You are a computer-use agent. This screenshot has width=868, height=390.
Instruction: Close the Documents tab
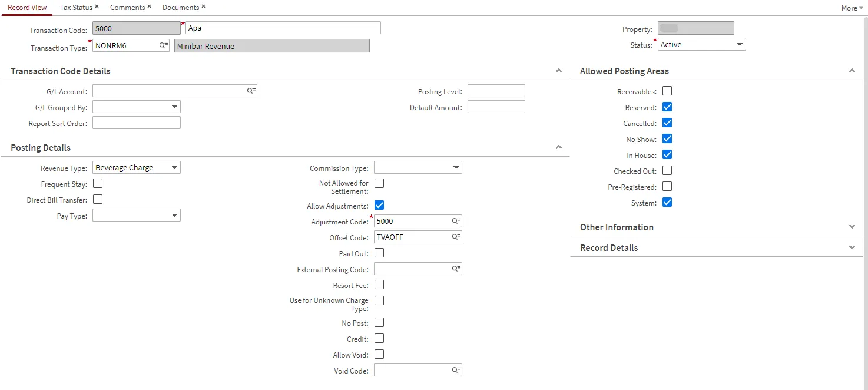203,6
